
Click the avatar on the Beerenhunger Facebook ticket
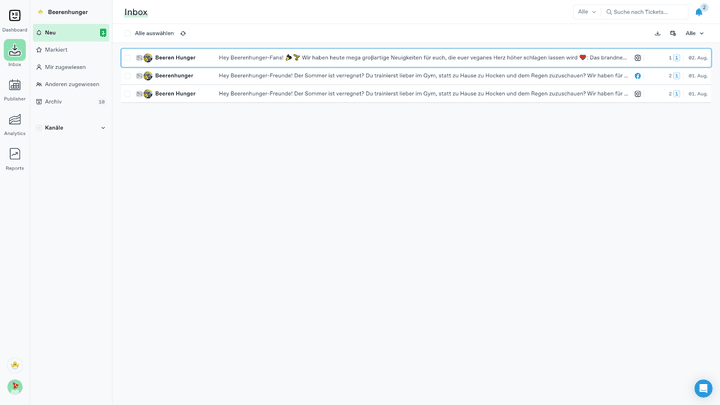tap(148, 76)
